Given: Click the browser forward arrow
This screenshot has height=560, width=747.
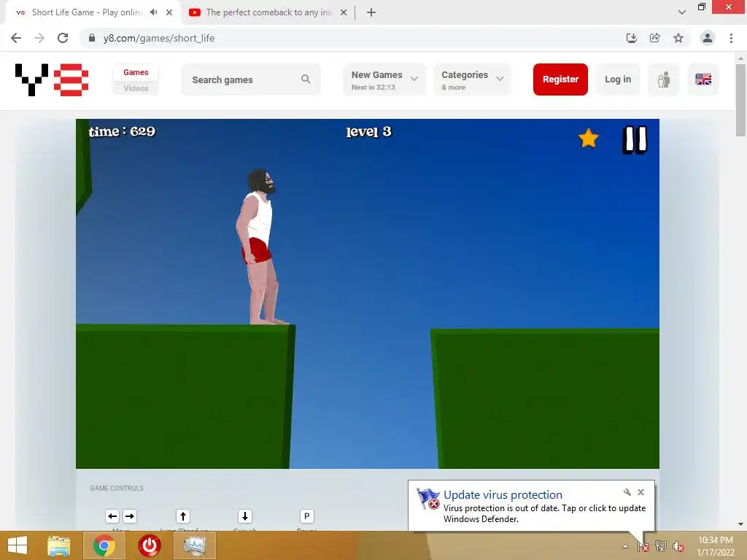Looking at the screenshot, I should 39,38.
